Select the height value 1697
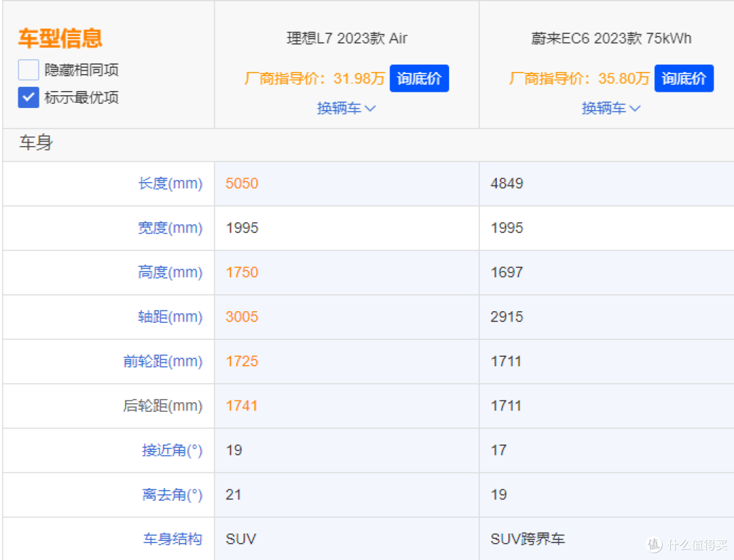This screenshot has height=560, width=734. (507, 273)
